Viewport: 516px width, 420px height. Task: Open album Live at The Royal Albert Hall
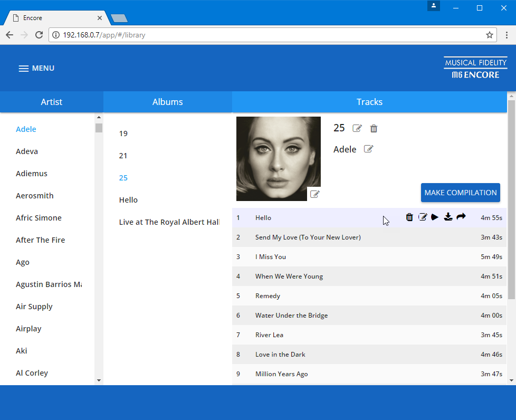(169, 222)
